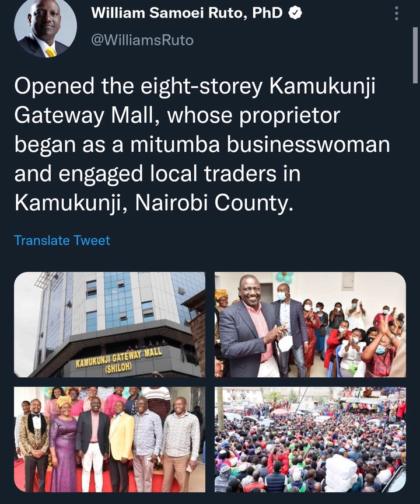Screen dimensions: 420x504
Task: Click the man in tuxedo jacket in group photo
Action: click(x=34, y=445)
